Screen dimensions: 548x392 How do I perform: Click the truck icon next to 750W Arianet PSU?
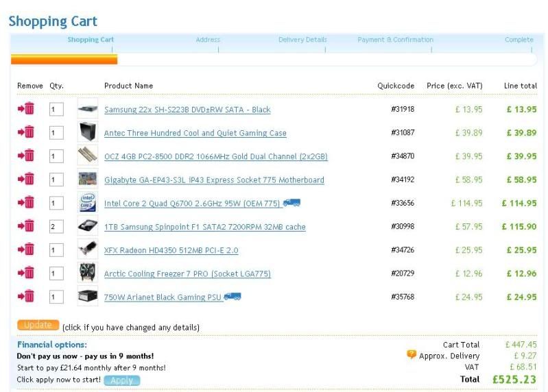(232, 297)
